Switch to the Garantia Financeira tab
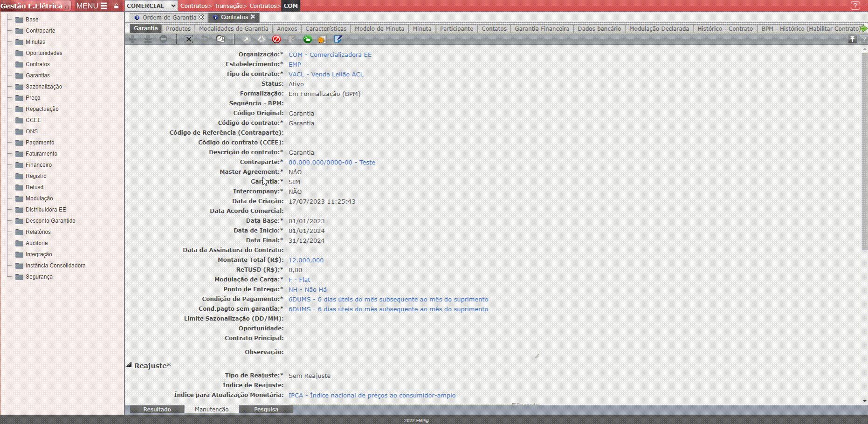Image resolution: width=868 pixels, height=424 pixels. point(542,28)
